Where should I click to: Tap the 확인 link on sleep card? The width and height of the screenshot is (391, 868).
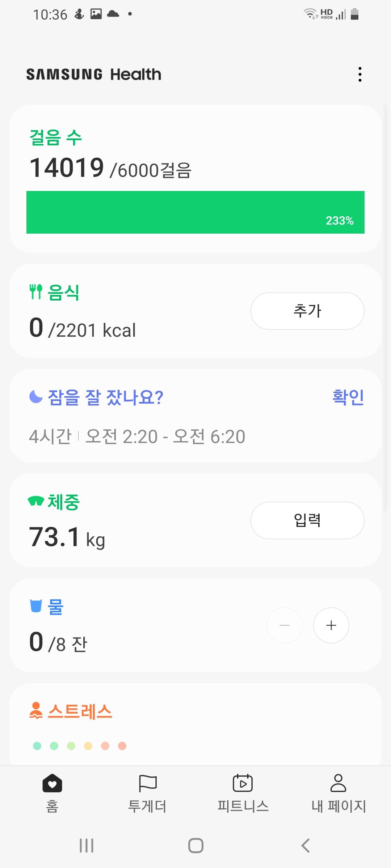click(348, 397)
